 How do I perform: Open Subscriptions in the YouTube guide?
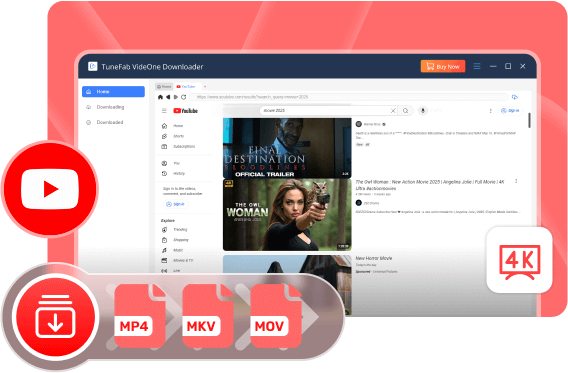coord(178,147)
